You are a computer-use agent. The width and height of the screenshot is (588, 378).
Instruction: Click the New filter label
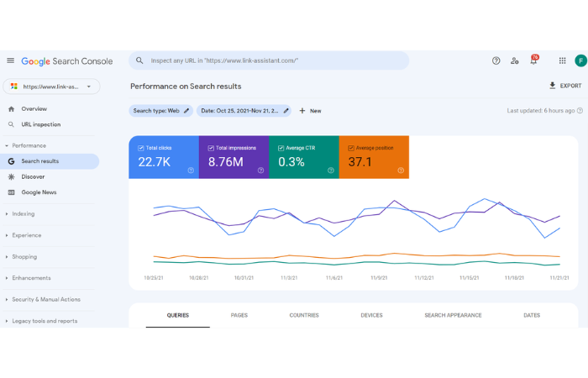point(315,111)
